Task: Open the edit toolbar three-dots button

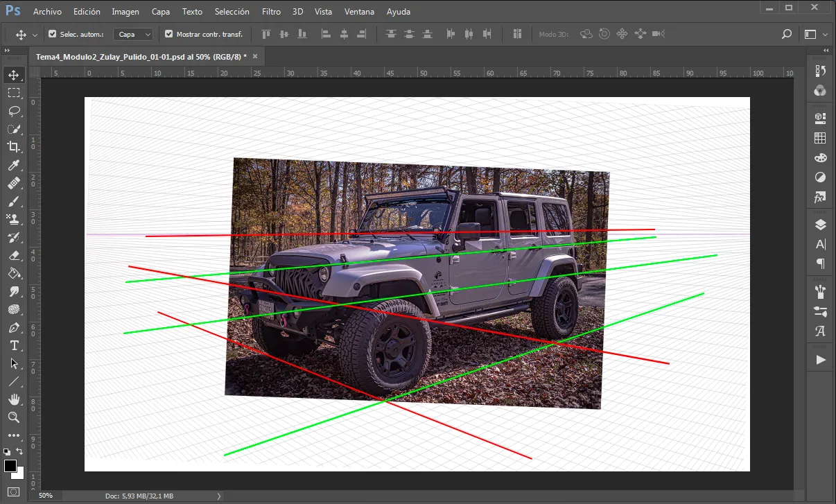Action: [14, 435]
